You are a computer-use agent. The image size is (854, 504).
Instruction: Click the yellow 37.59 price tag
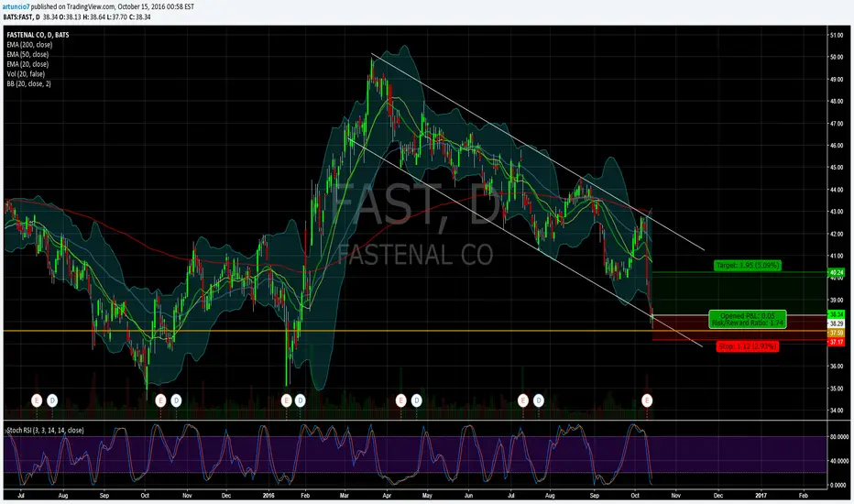[x=836, y=333]
